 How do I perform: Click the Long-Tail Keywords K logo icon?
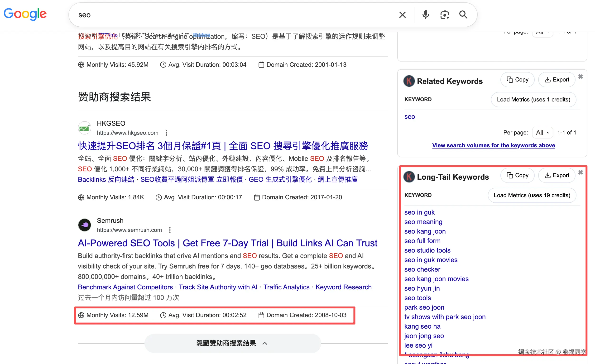point(409,177)
